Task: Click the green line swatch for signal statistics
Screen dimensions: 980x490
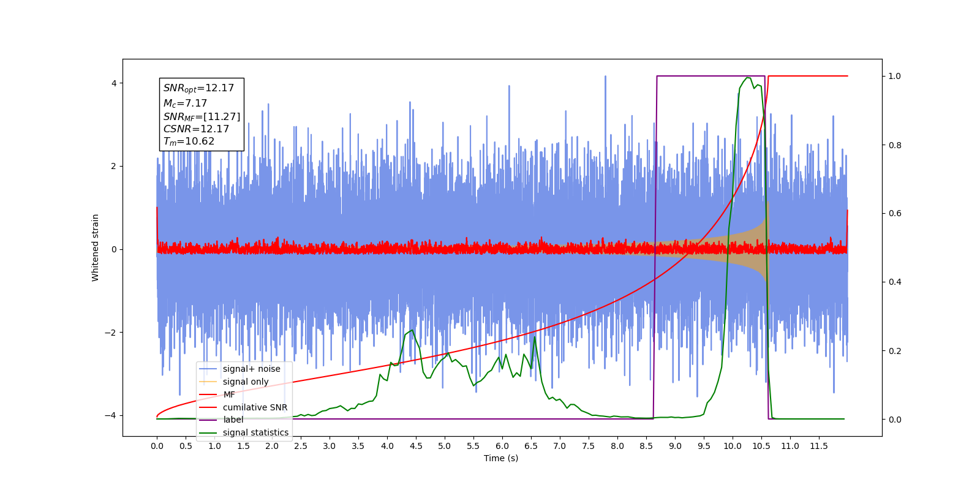Action: click(x=208, y=433)
